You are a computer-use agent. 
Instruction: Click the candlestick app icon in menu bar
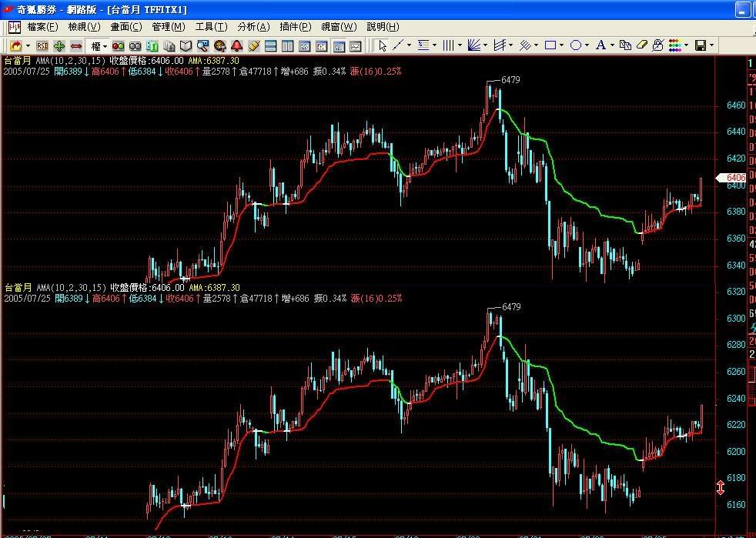point(15,27)
